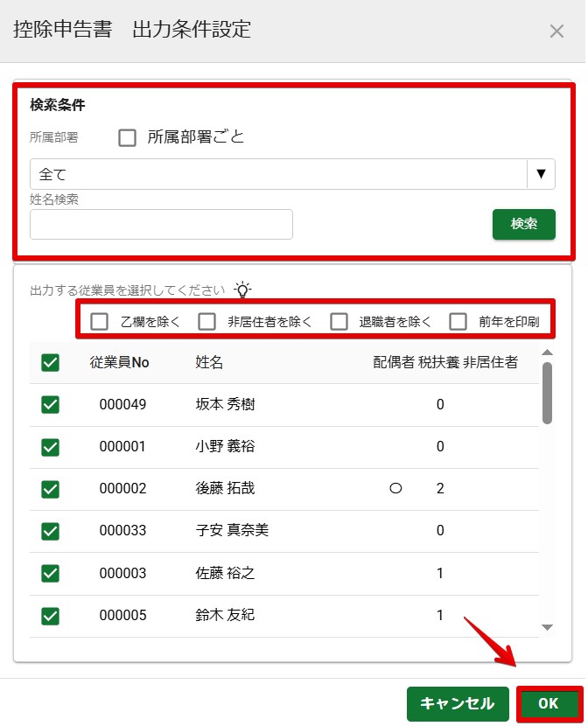Toggle the select-all checkbox in the header row

coord(50,362)
